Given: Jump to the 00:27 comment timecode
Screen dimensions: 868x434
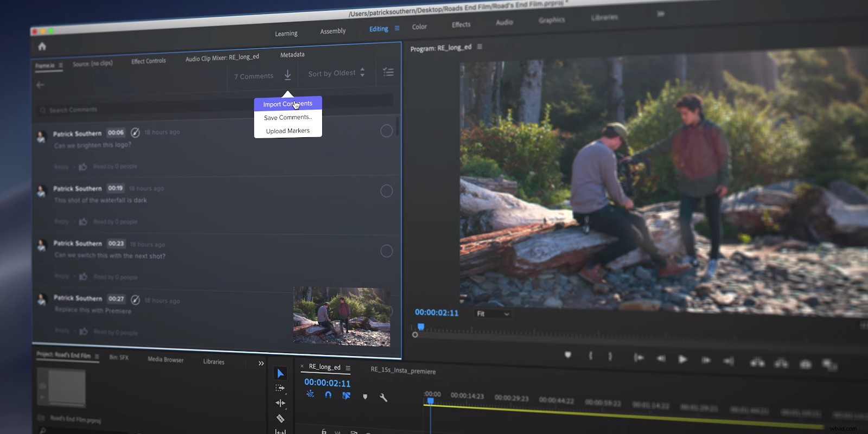Looking at the screenshot, I should [x=116, y=298].
